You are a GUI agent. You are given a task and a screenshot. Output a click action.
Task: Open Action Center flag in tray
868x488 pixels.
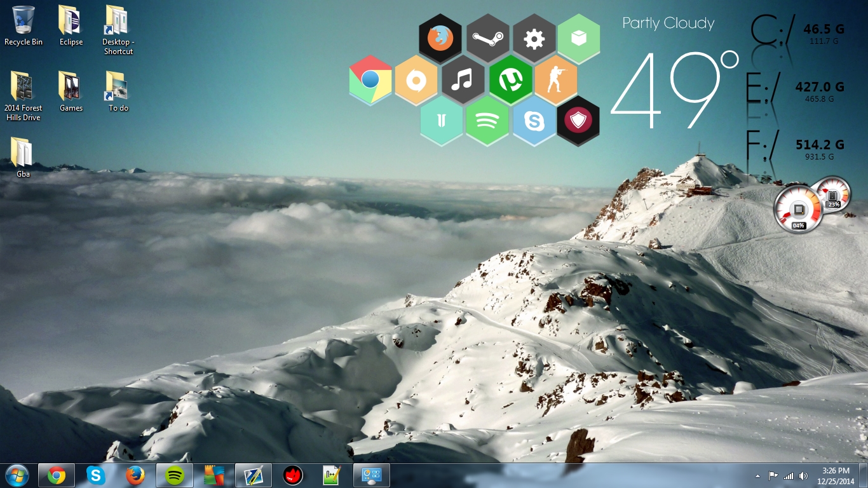(773, 476)
